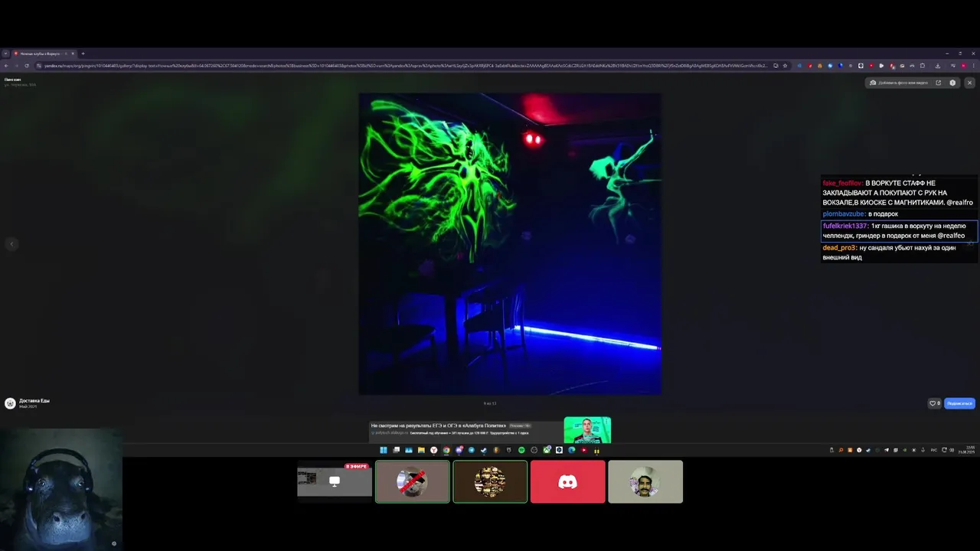Select the participant tile with the group avatar
The width and height of the screenshot is (980, 551).
click(x=490, y=481)
